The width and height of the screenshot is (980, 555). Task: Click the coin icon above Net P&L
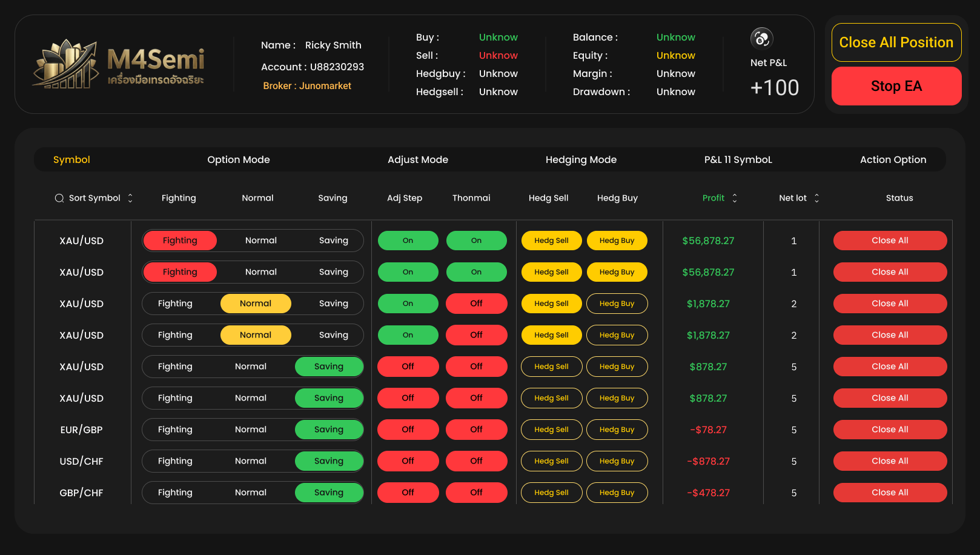[761, 39]
